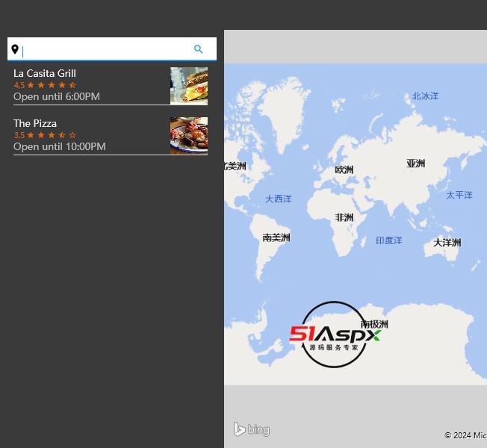Click the 亚洲 map label
The width and height of the screenshot is (487, 448).
(415, 164)
